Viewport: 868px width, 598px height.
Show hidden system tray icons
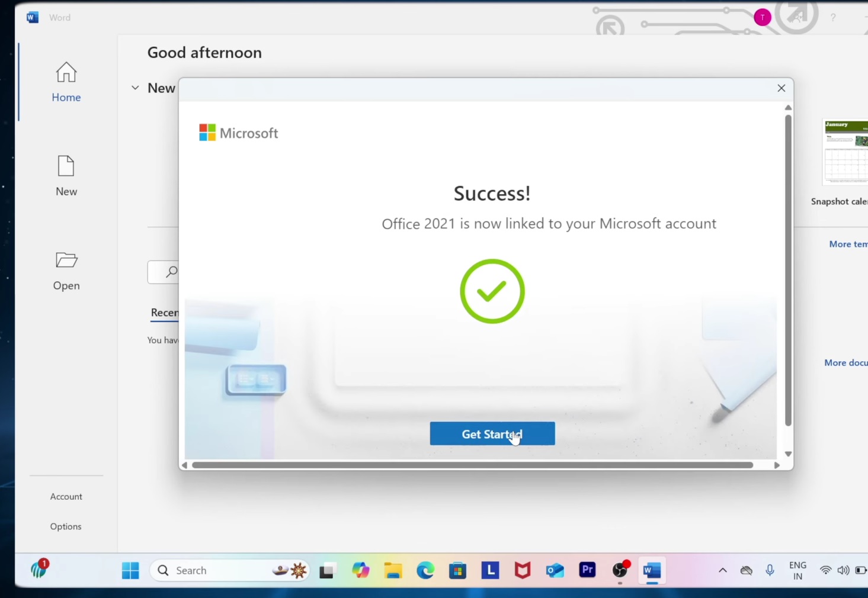[x=722, y=571]
